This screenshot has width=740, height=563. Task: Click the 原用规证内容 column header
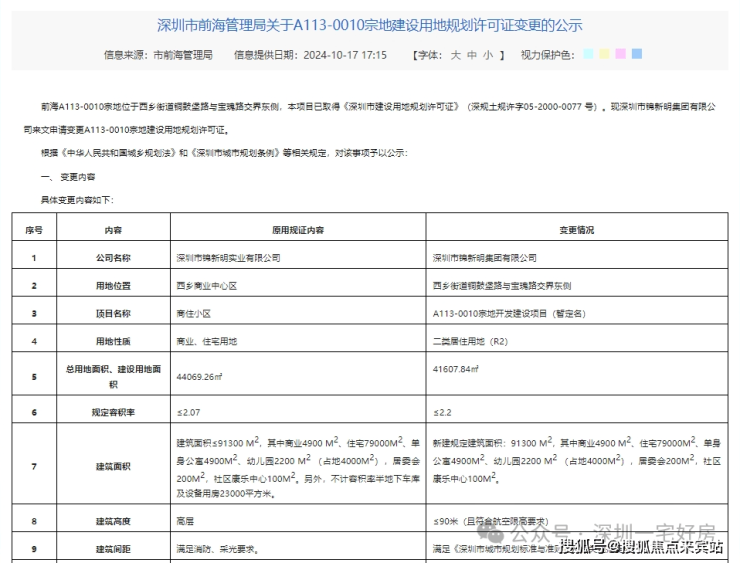[297, 229]
